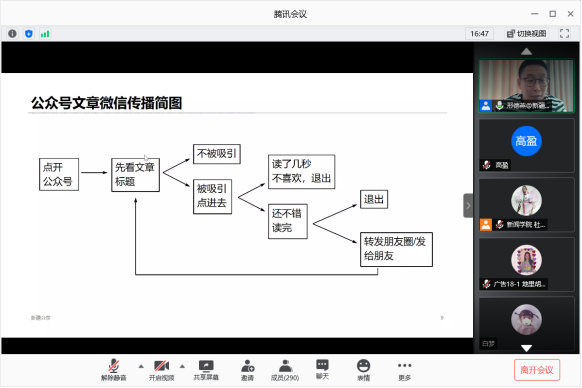
Task: Click the blue security shield icon
Action: 29,34
